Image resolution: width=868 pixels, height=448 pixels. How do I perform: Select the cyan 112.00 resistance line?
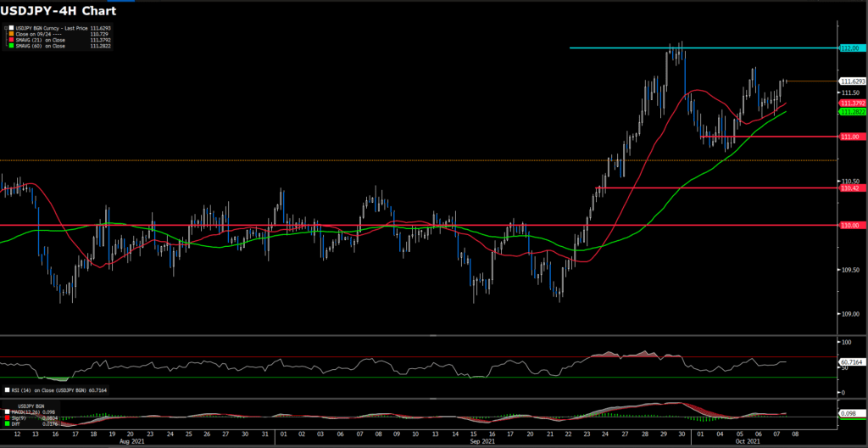click(x=704, y=48)
